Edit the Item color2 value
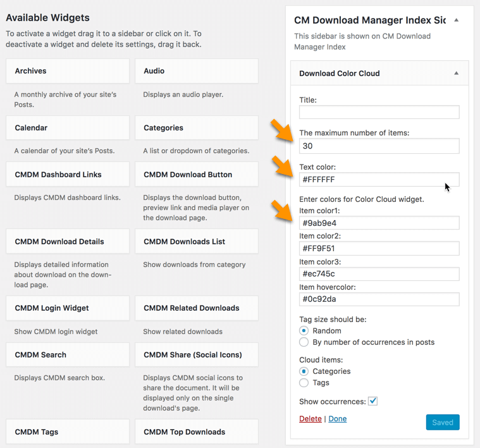The width and height of the screenshot is (480, 448). click(x=379, y=248)
